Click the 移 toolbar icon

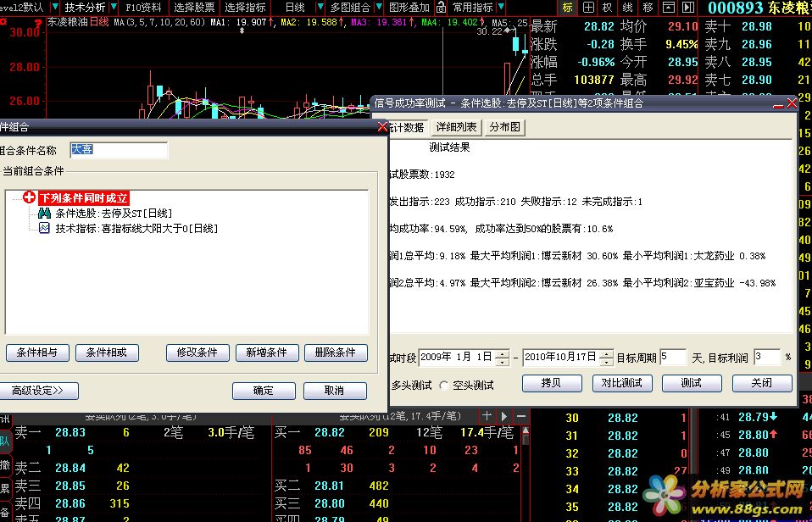coord(648,8)
